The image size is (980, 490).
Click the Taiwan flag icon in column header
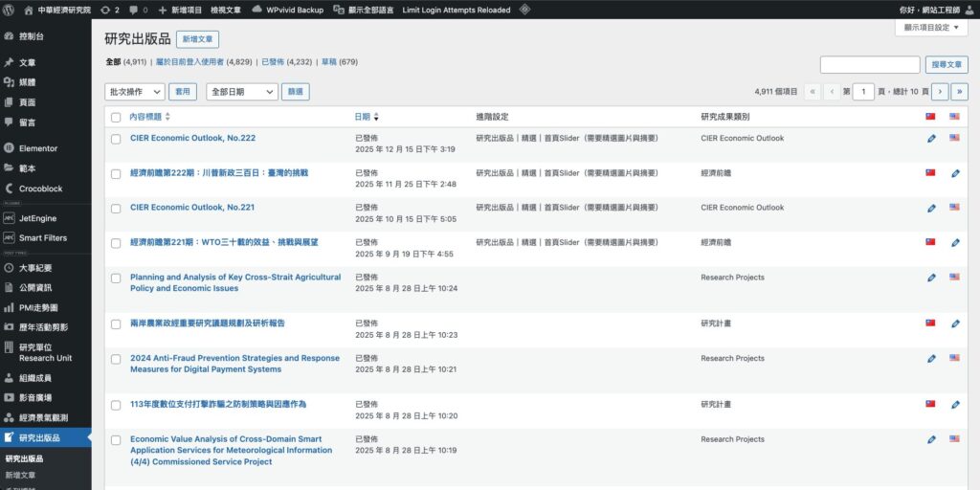930,117
